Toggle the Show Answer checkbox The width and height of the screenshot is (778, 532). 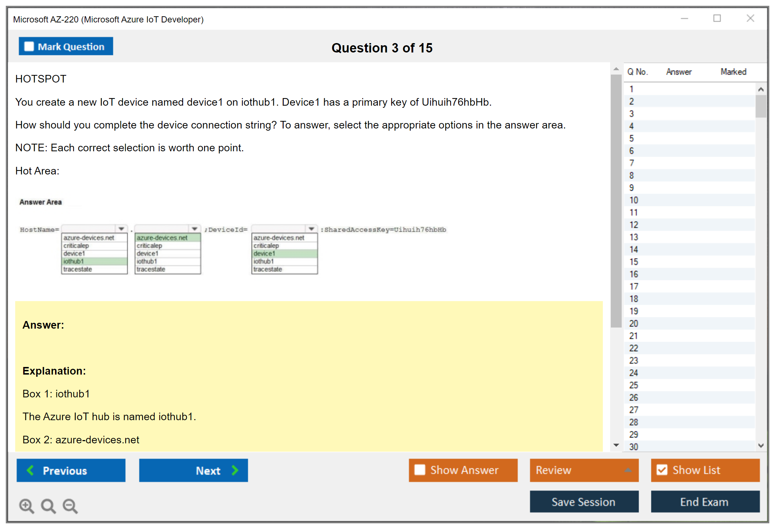pos(420,470)
